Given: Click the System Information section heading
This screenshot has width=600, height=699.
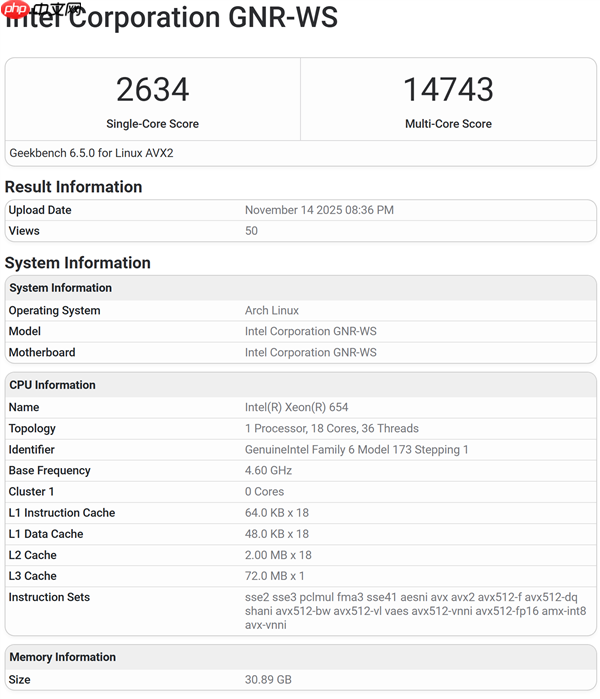Looking at the screenshot, I should pyautogui.click(x=77, y=263).
